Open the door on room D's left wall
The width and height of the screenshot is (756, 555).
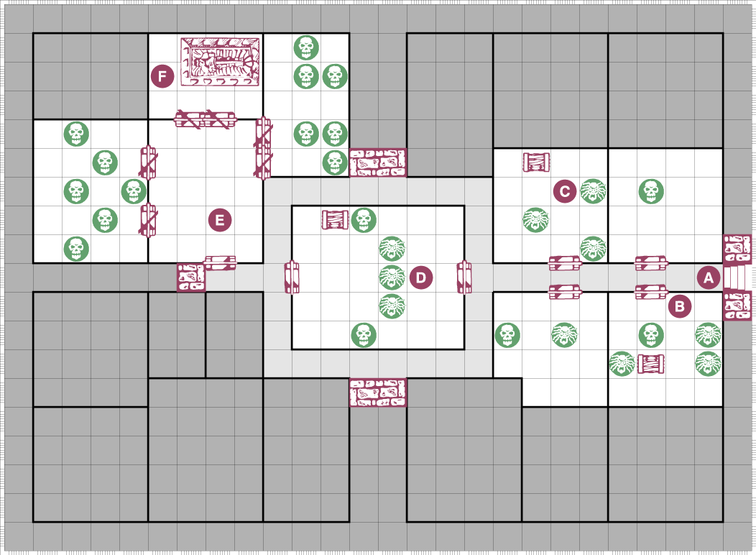point(292,277)
